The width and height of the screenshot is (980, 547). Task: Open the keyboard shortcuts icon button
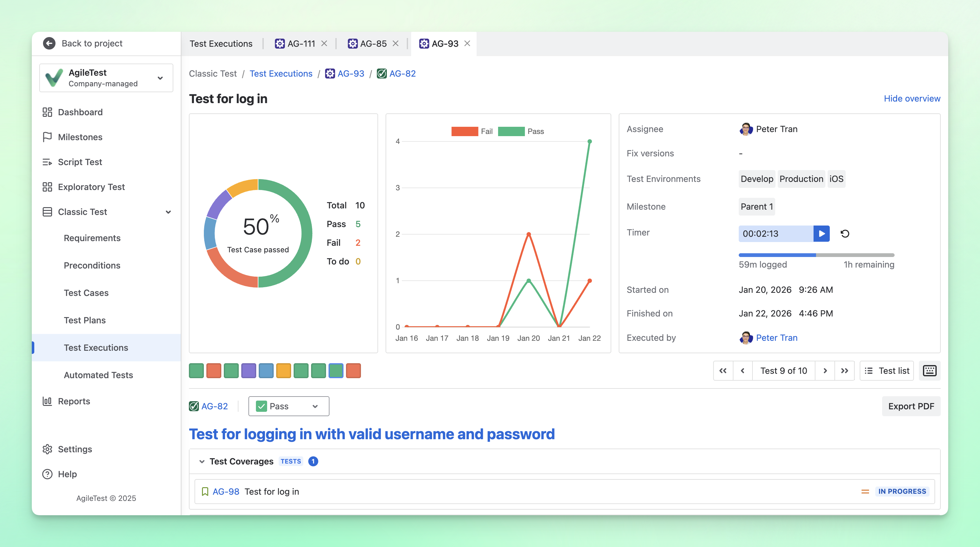(930, 371)
